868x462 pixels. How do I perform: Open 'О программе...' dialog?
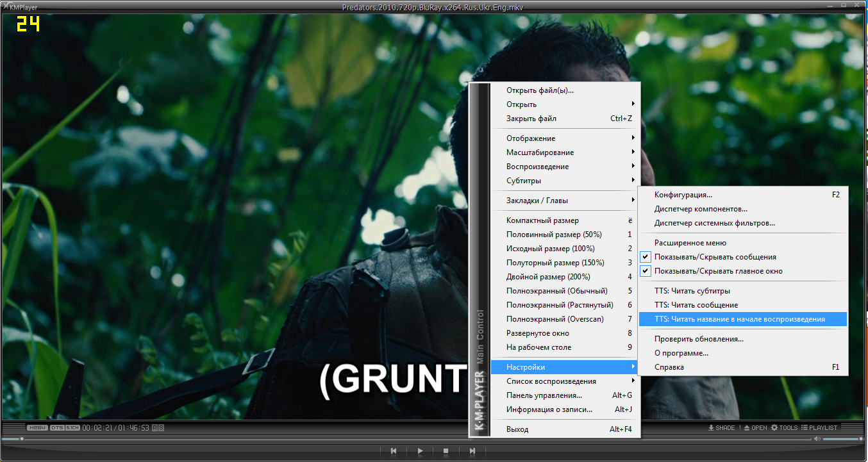[x=743, y=353]
